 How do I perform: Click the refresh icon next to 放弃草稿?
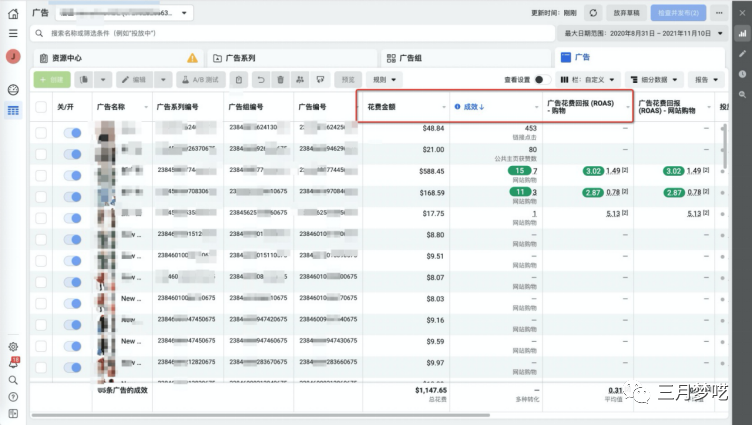593,12
